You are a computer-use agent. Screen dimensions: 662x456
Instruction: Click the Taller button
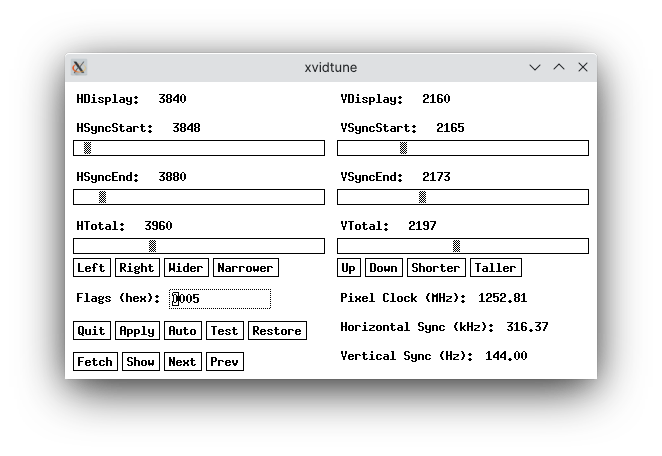[496, 268]
